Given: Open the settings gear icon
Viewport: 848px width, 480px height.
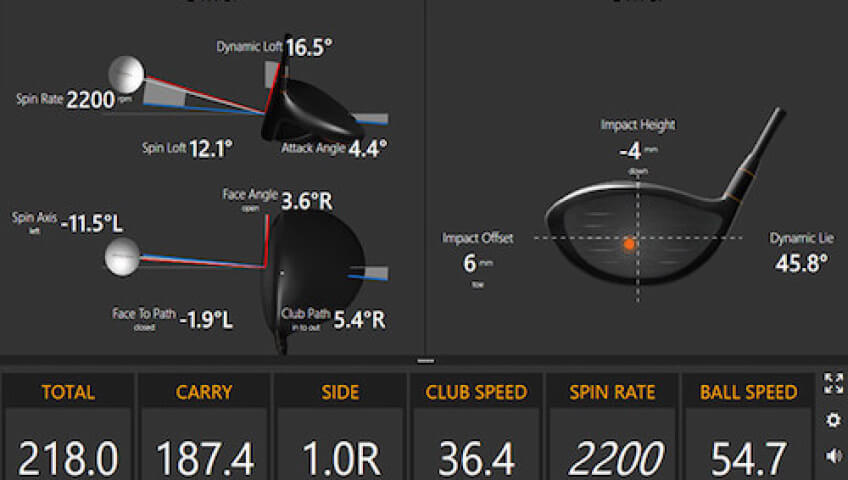Looking at the screenshot, I should click(833, 420).
